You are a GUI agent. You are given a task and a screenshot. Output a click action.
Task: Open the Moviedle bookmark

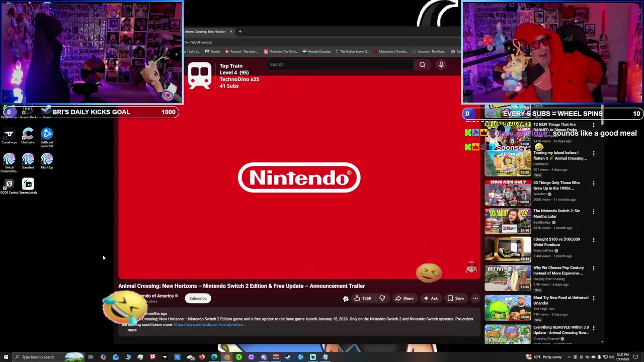point(281,51)
